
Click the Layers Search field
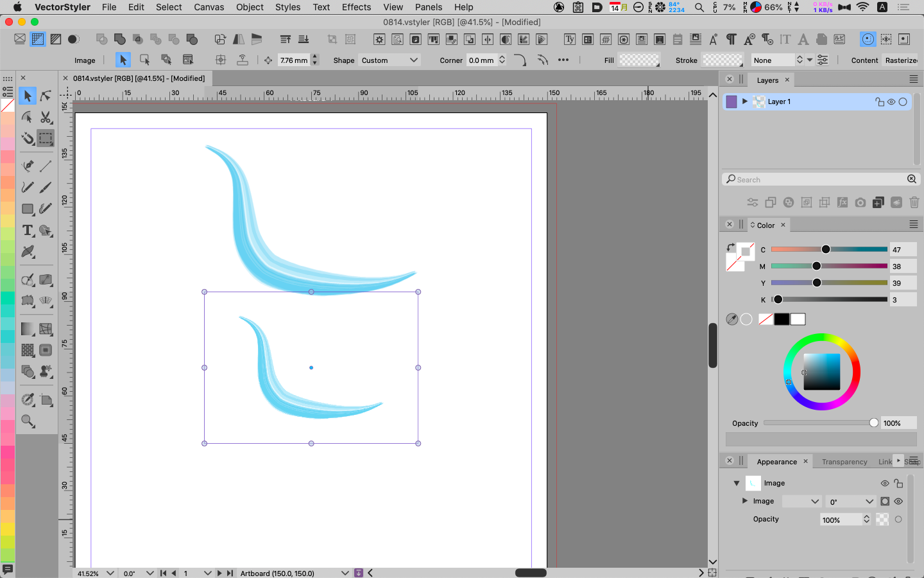click(x=818, y=180)
